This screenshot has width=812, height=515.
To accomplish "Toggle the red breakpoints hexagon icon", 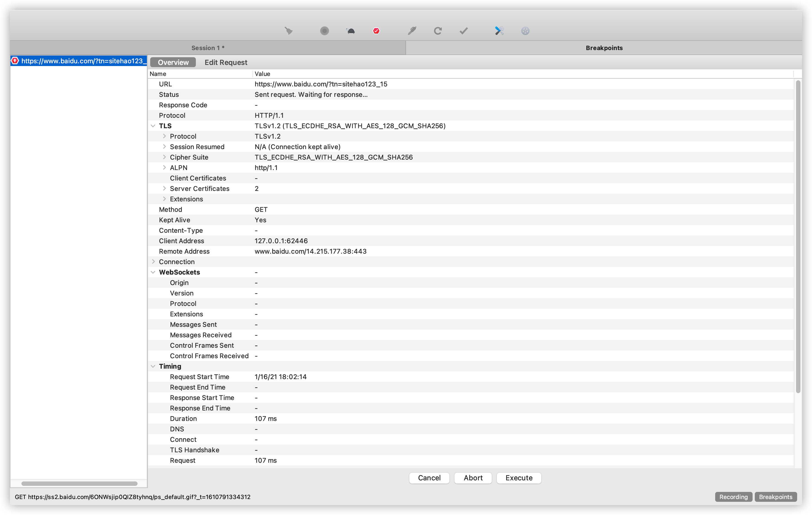I will [376, 31].
